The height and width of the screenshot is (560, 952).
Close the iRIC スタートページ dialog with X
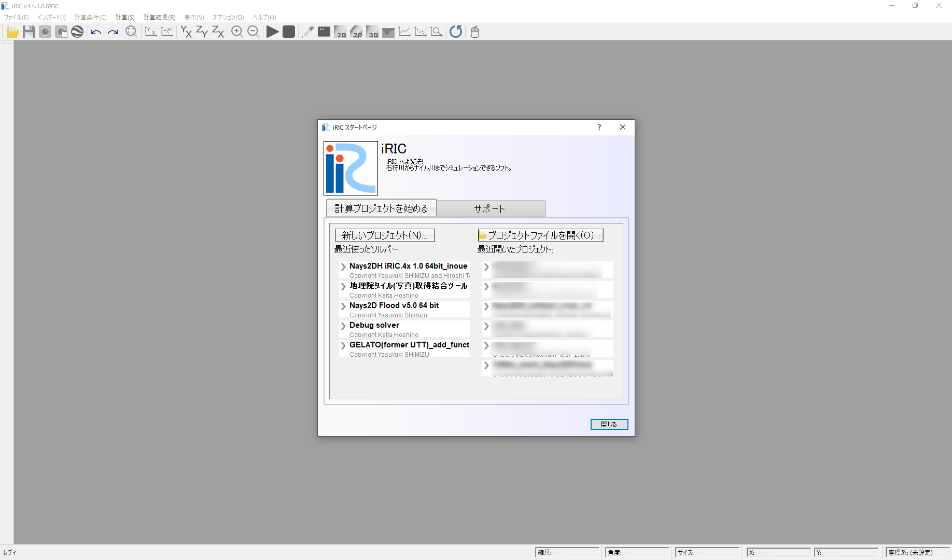[x=623, y=127]
